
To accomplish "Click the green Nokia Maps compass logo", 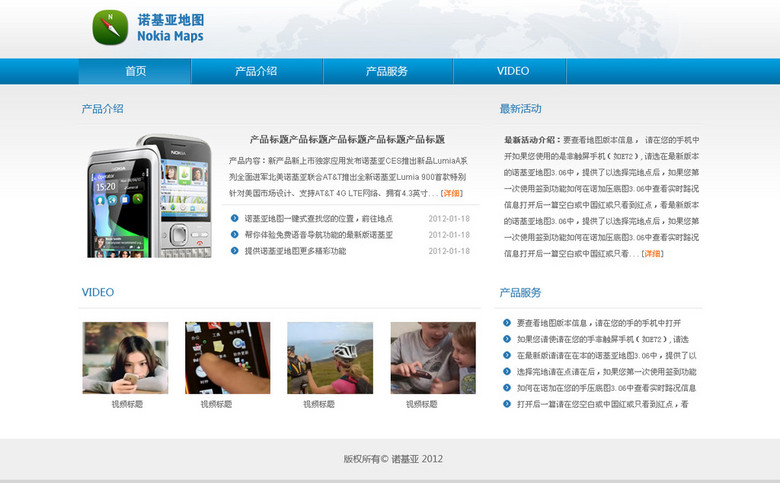I will point(110,27).
